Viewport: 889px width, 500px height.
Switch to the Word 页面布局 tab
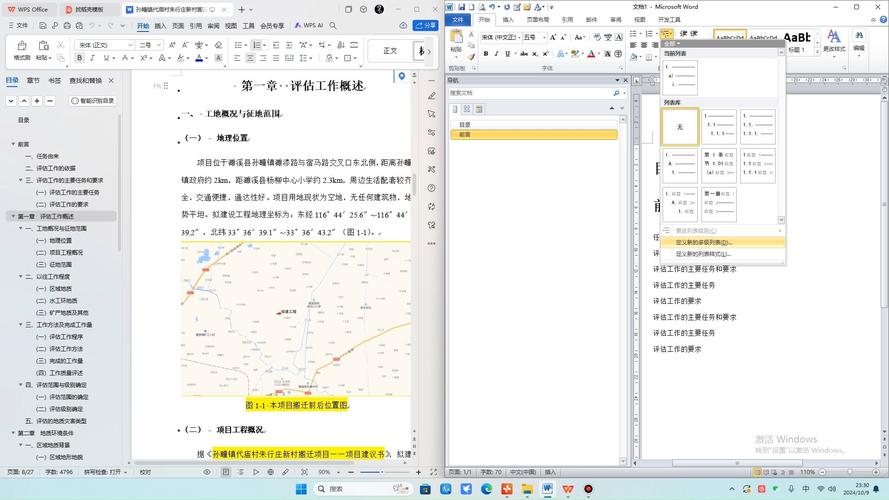[537, 19]
